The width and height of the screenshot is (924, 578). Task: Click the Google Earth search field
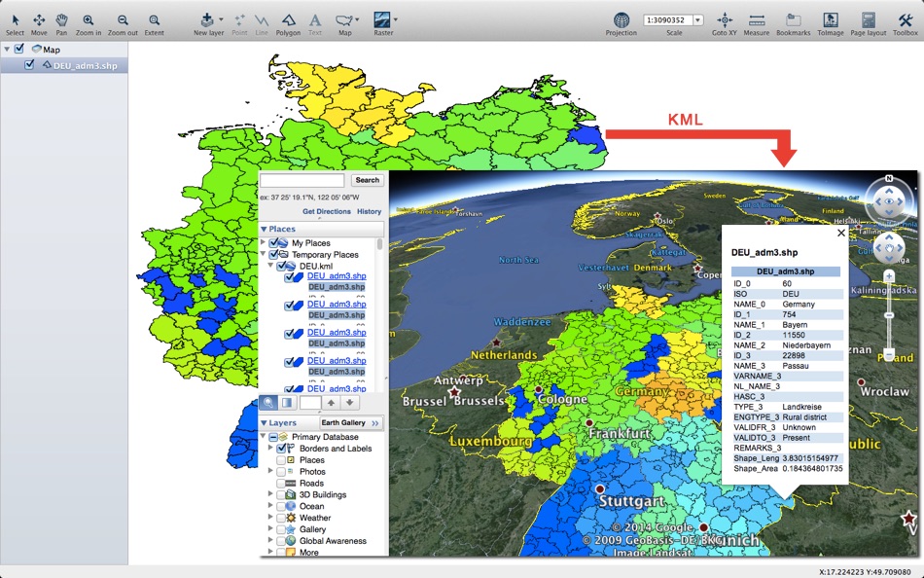click(x=302, y=180)
